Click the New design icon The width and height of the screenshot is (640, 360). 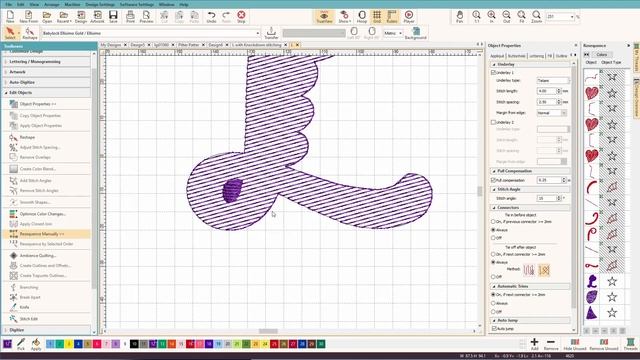coord(10,17)
